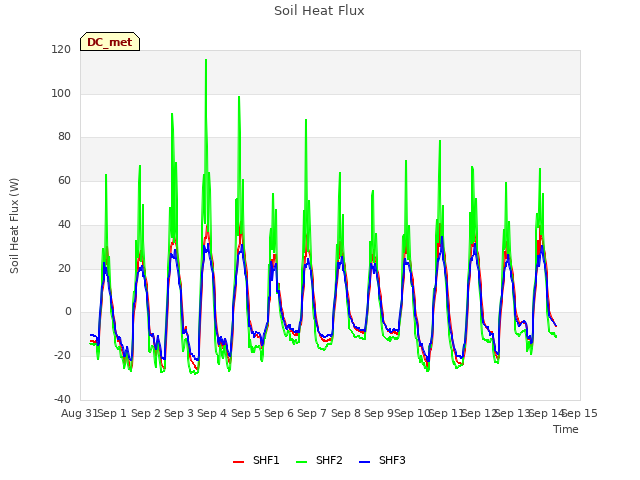This screenshot has width=640, height=480.
Task: Click the Soil Heat Flux (W) axis title
Action: click(14, 226)
